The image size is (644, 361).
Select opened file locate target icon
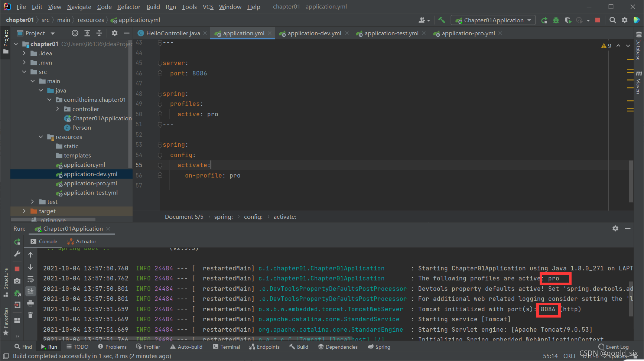coord(75,33)
